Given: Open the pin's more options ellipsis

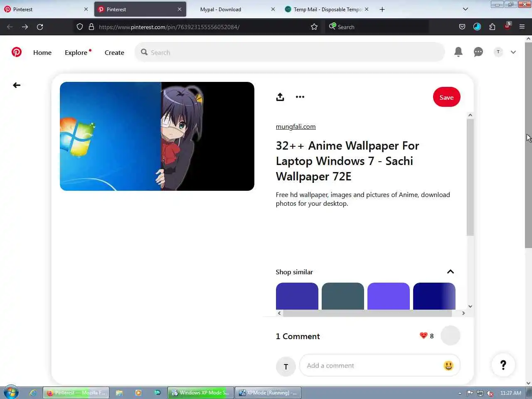Looking at the screenshot, I should (300, 97).
